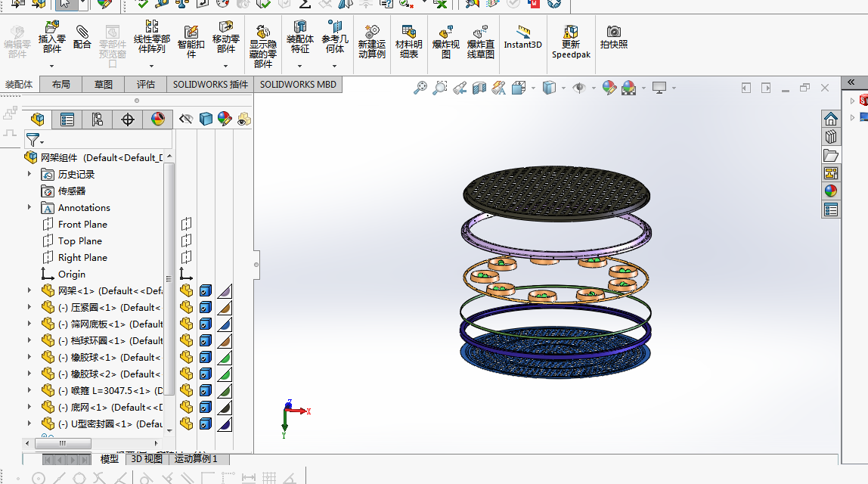
Task: Open SOLIDWORKS Resources home icon in task pane
Action: tap(830, 119)
